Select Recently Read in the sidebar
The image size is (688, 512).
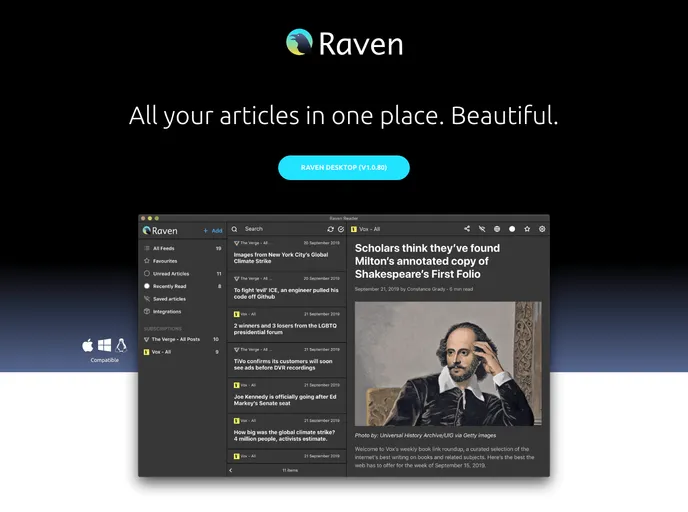click(x=183, y=286)
